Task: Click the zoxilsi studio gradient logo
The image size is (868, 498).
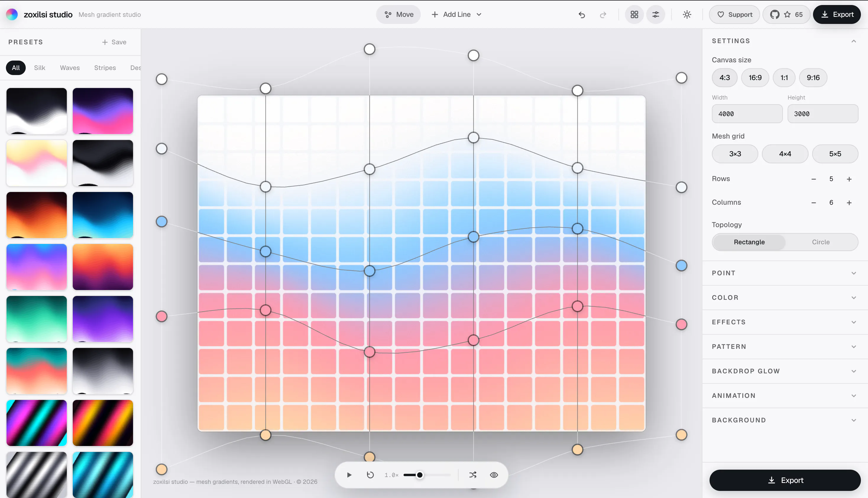Action: pos(12,14)
